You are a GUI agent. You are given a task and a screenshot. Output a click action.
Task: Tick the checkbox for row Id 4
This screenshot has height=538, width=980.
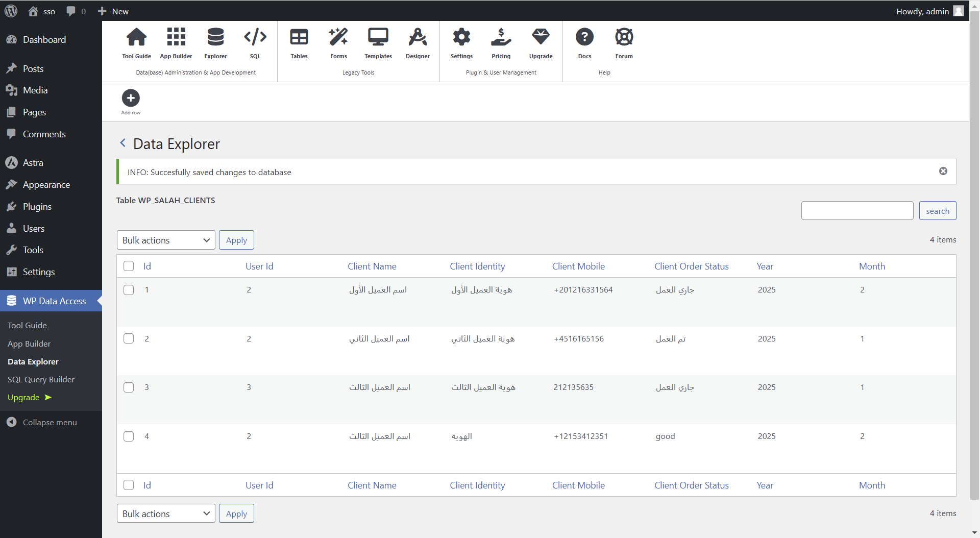(x=129, y=436)
